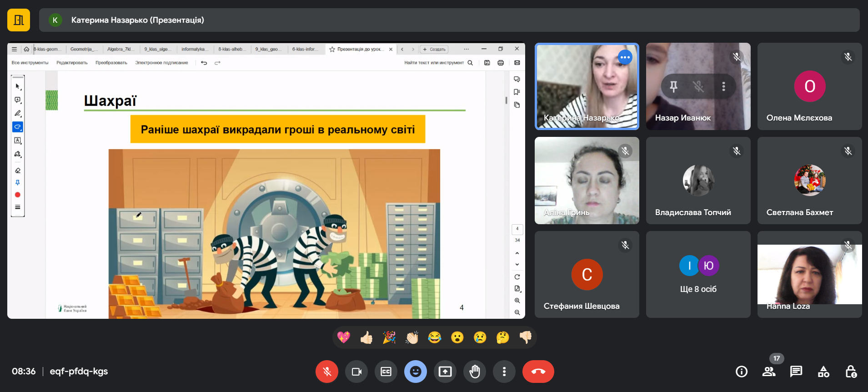The image size is (868, 392).
Task: Click the present screen button
Action: 445,372
